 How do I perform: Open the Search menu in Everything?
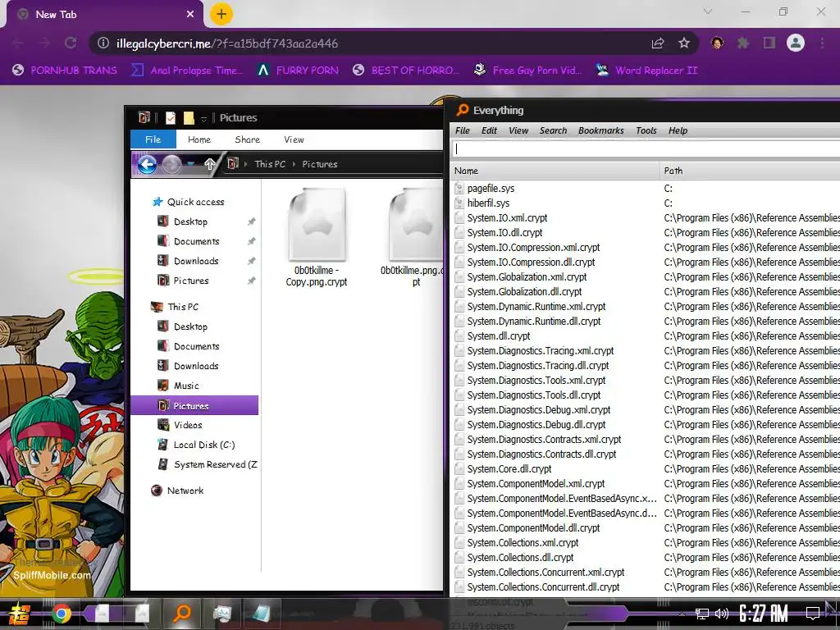click(x=554, y=130)
